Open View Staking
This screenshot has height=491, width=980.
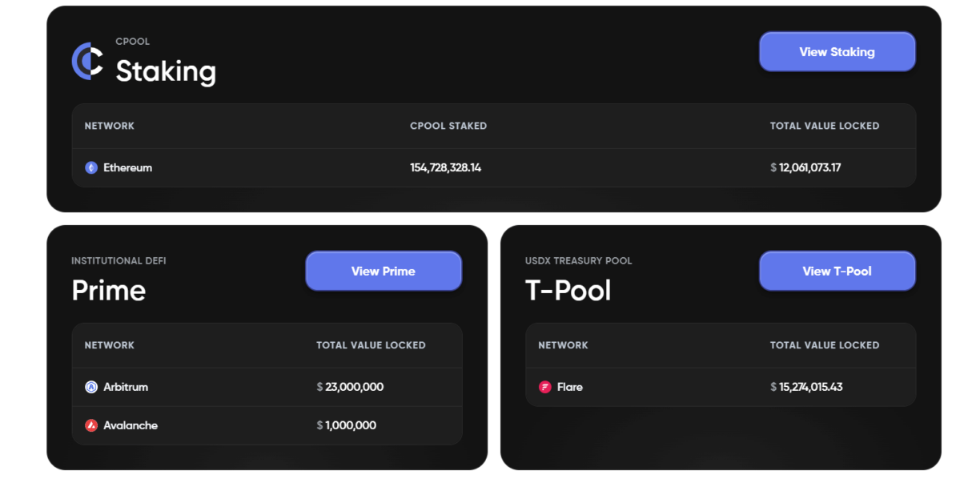pyautogui.click(x=837, y=51)
